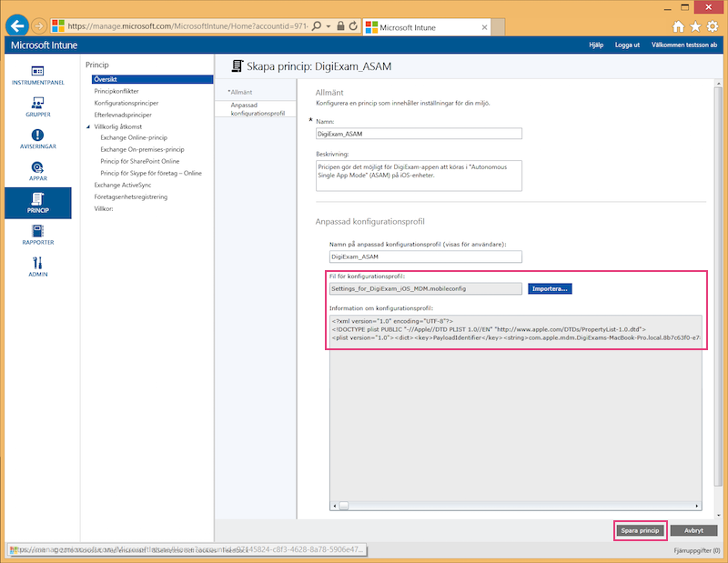Click the policy document icon beside Skapa princip
Image resolution: width=728 pixels, height=563 pixels.
click(x=237, y=66)
